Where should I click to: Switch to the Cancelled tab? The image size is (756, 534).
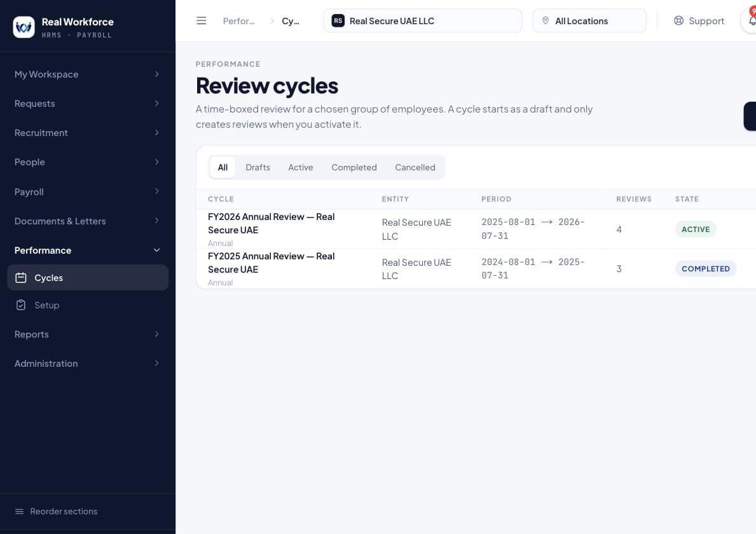pos(415,167)
